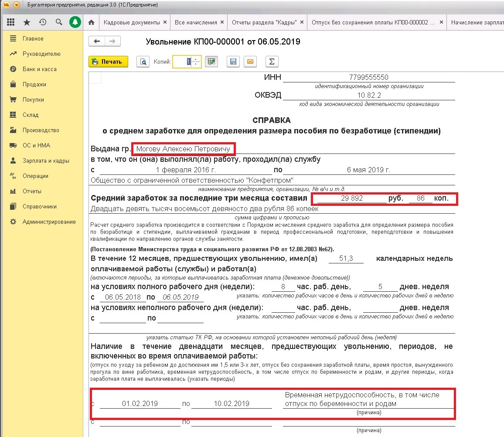Image resolution: width=504 pixels, height=437 pixels.
Task: Switch to Отпуск без сохранения оплаты tab
Action: click(x=373, y=22)
